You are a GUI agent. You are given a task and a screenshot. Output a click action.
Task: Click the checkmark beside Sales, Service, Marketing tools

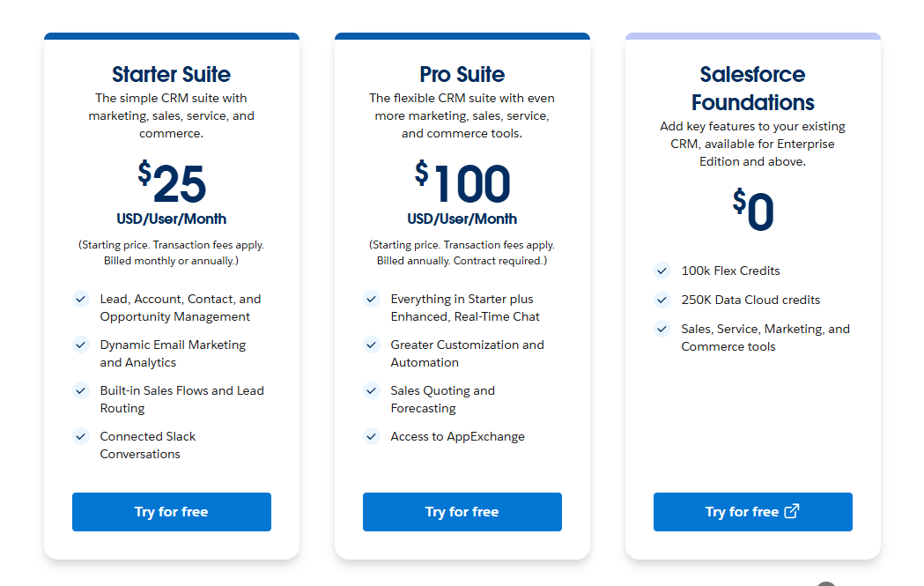click(662, 329)
